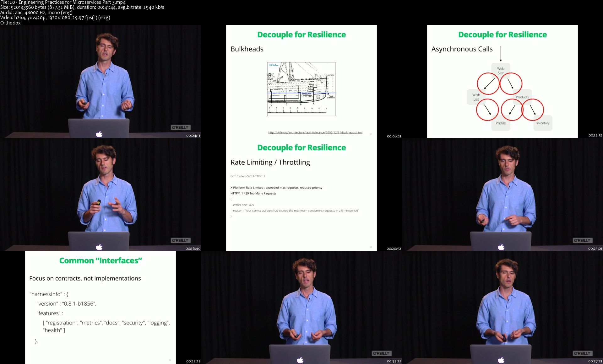Click the Wish List node in diagram

476,97
